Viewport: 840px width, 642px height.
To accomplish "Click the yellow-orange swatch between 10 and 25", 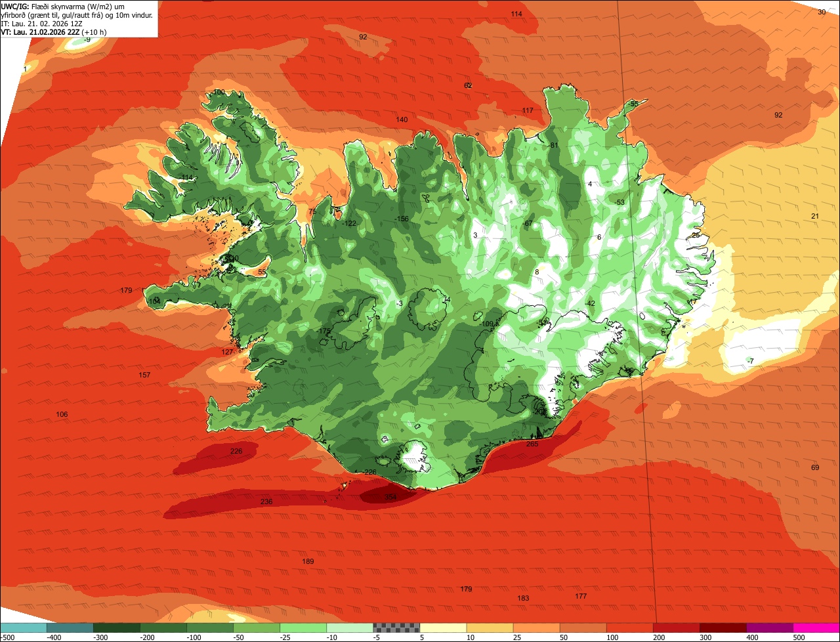I will 489,628.
